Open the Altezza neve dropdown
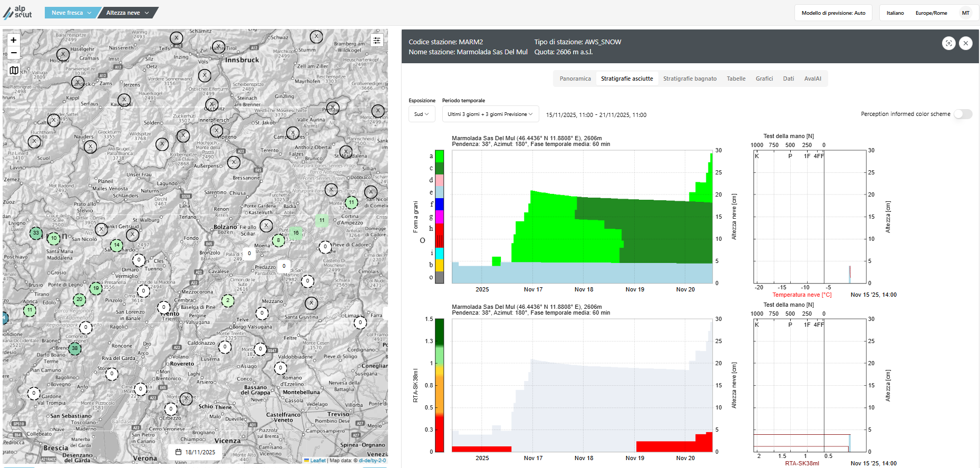 tap(128, 13)
